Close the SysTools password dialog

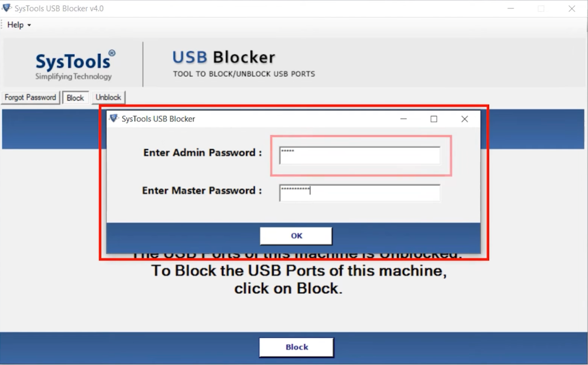click(x=464, y=119)
